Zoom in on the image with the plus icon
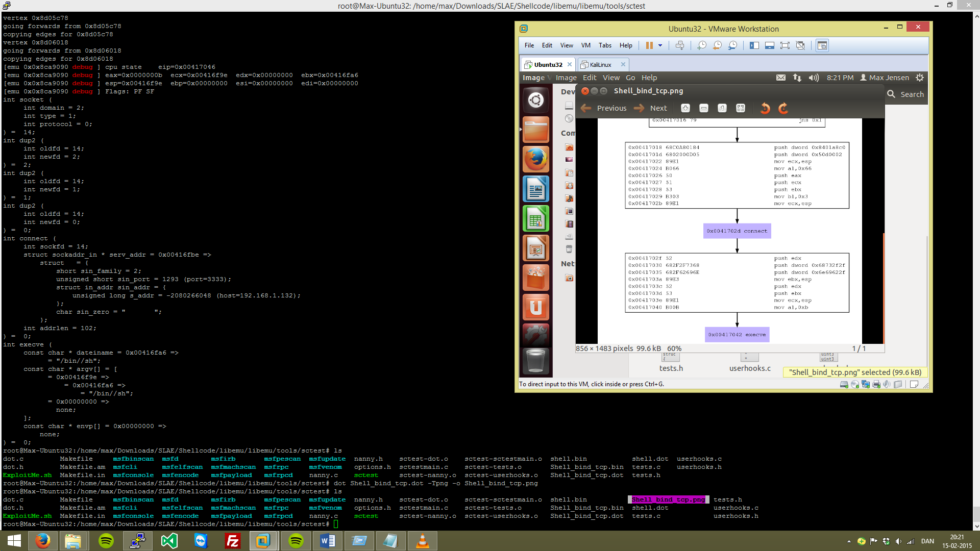Screen dimensions: 980x551 (685, 108)
